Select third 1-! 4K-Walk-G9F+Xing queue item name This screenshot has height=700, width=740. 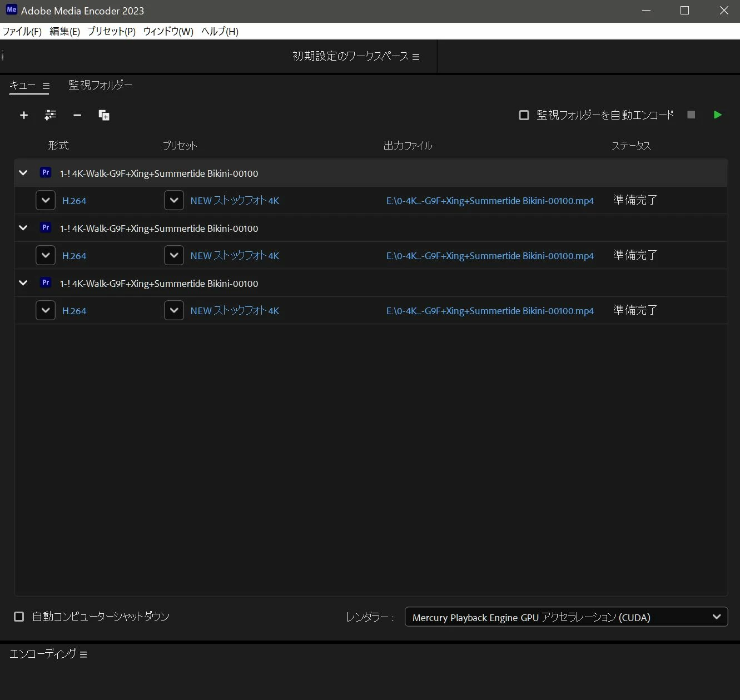click(x=159, y=284)
